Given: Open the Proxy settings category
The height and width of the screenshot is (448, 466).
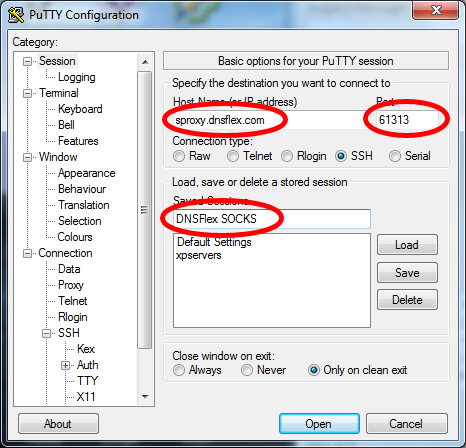Looking at the screenshot, I should click(71, 285).
